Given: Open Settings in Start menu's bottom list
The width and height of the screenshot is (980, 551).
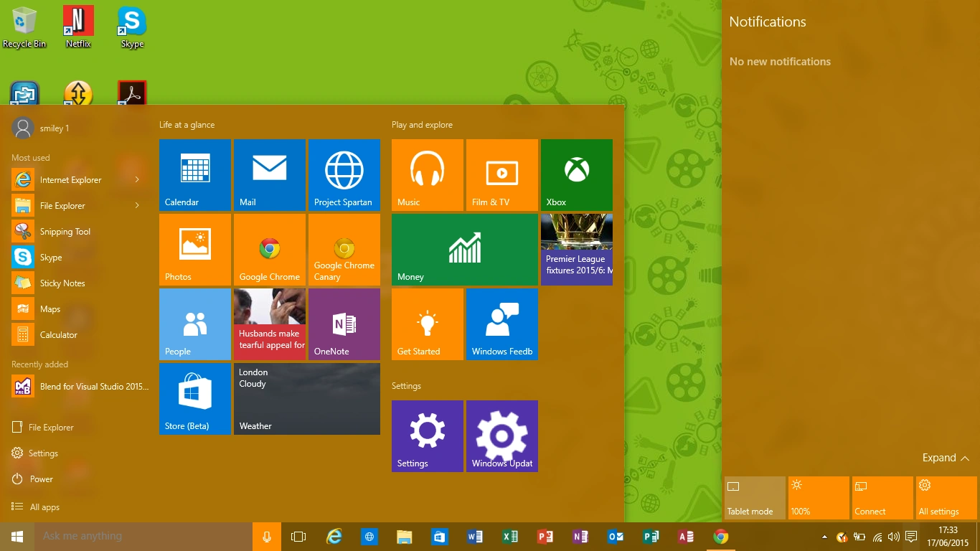Looking at the screenshot, I should tap(35, 453).
